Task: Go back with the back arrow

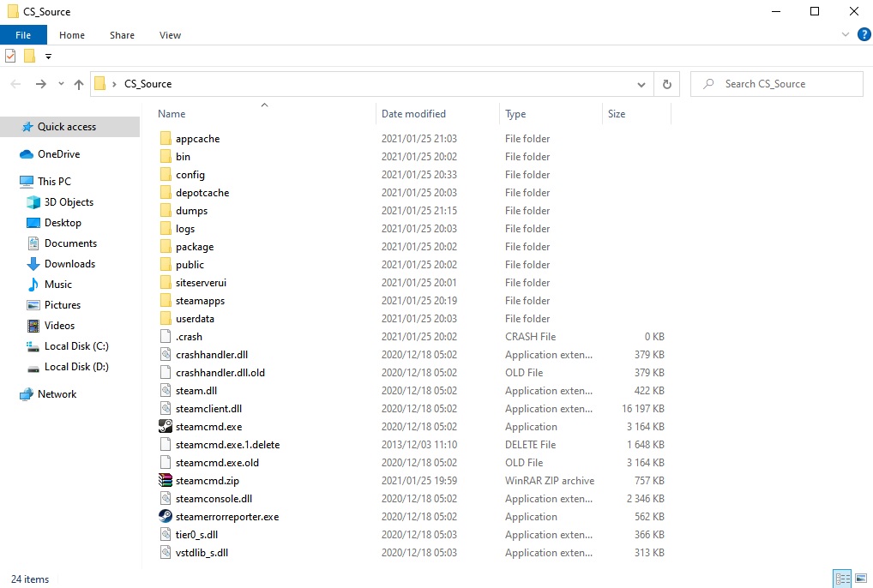Action: [x=15, y=84]
